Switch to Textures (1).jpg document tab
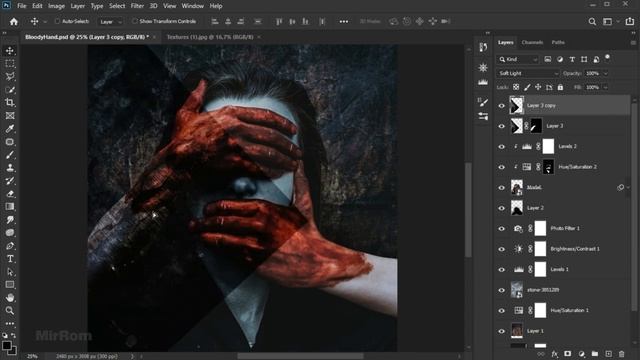Viewport: 640px width, 360px height. pyautogui.click(x=210, y=37)
